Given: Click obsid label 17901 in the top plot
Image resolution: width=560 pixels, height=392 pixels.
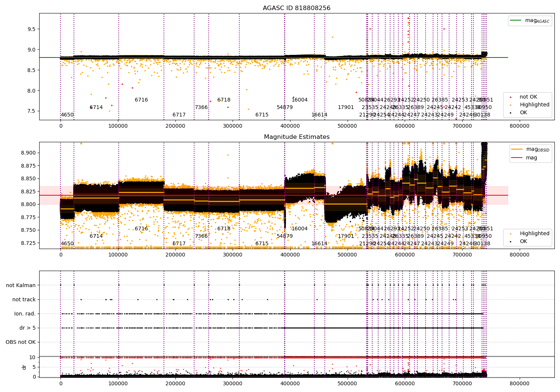Looking at the screenshot, I should click(346, 108).
